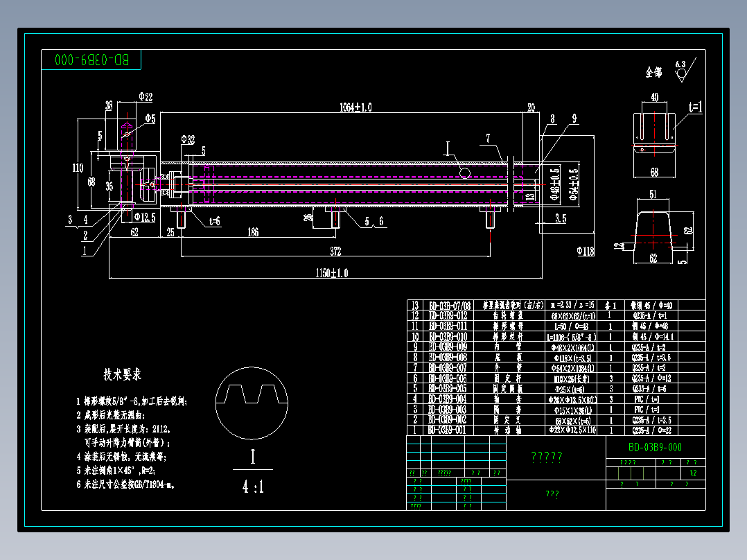Select the 1064±1.0 dimension text
Image resolution: width=747 pixels, height=560 pixels.
(355, 107)
